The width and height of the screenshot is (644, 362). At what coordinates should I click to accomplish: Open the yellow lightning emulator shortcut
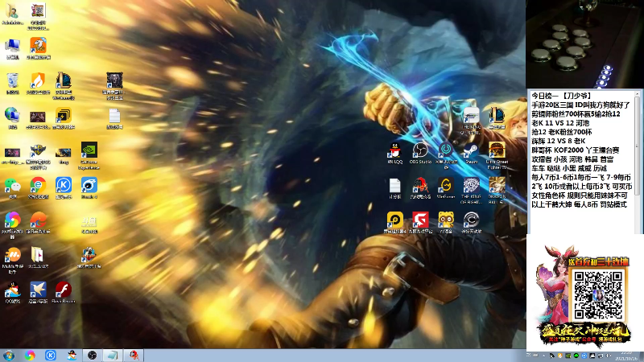[x=64, y=118]
